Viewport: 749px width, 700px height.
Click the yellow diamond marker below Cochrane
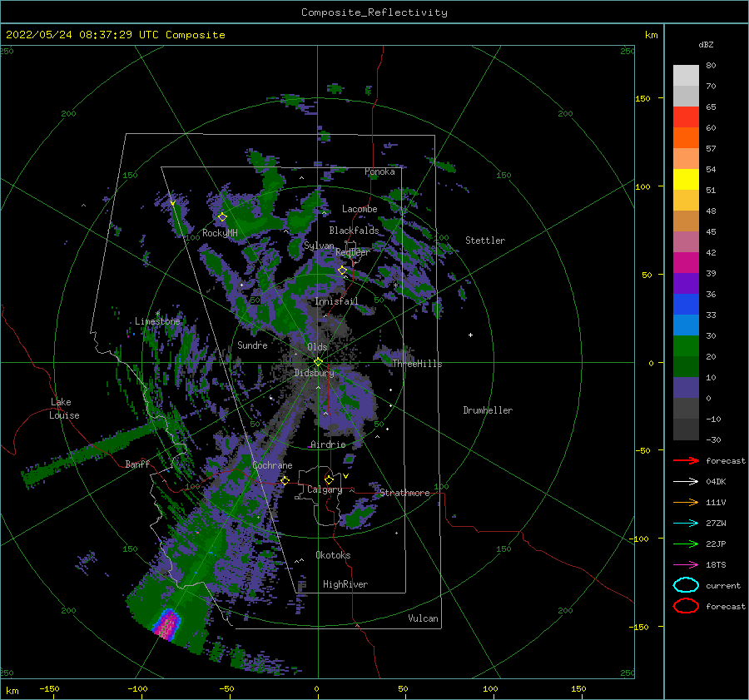click(285, 480)
